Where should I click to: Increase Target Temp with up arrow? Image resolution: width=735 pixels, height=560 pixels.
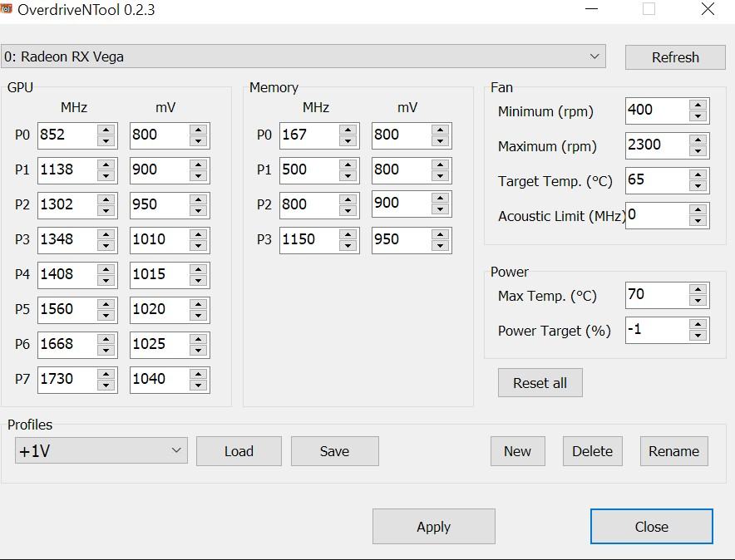[698, 175]
